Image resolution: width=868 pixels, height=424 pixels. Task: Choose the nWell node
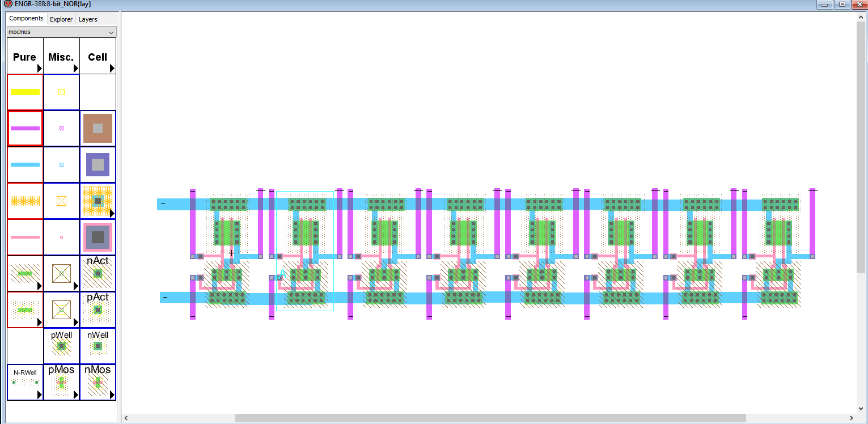[98, 346]
